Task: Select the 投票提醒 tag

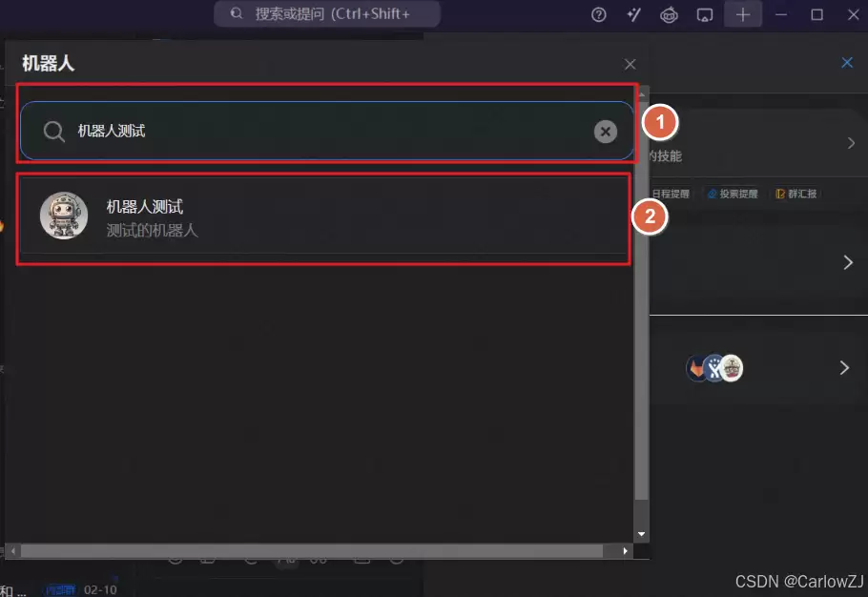Action: tap(733, 194)
